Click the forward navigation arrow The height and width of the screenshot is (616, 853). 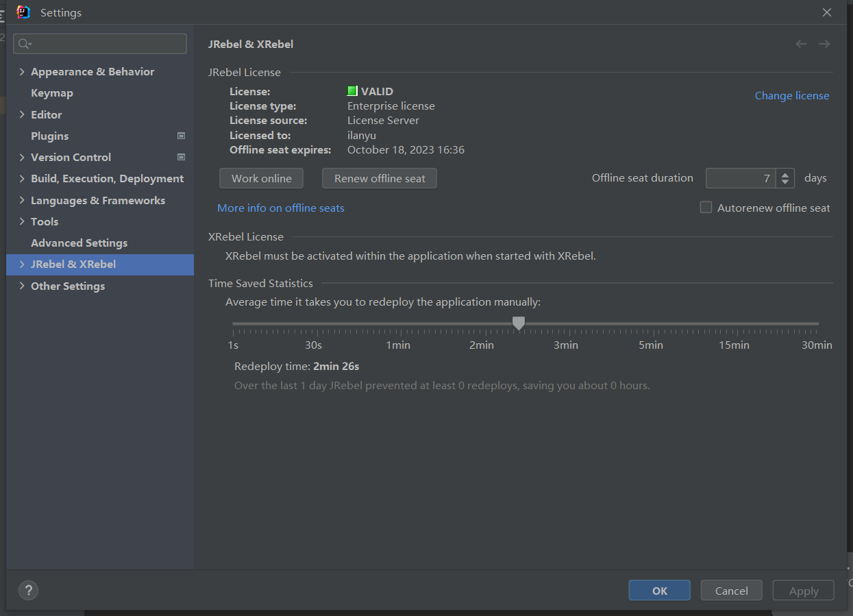coord(824,44)
